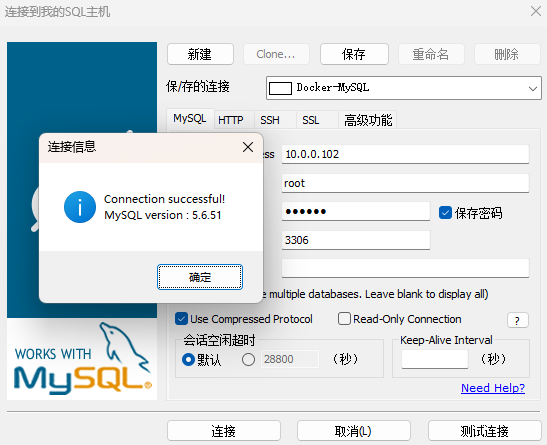The width and height of the screenshot is (547, 445).
Task: Toggle the 保存密码 checkbox
Action: (445, 213)
